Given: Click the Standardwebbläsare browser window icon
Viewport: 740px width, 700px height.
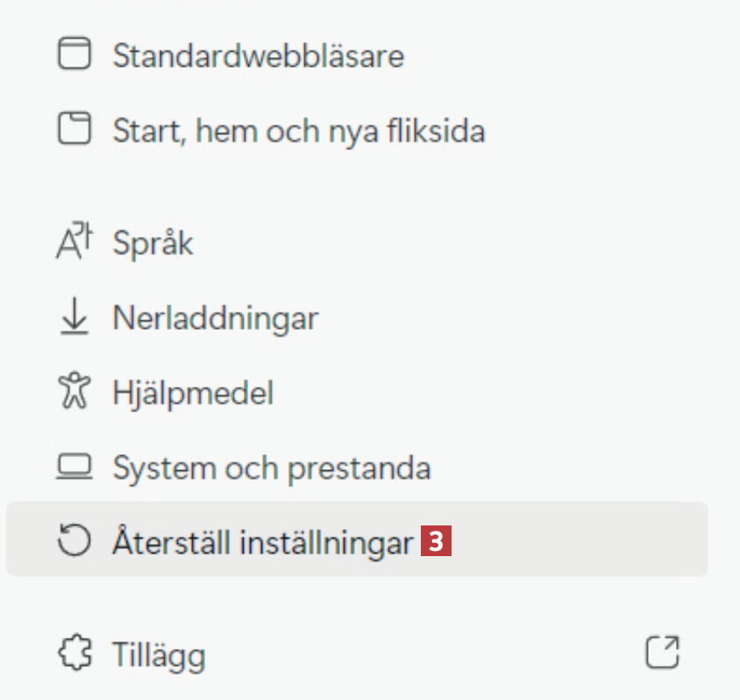Looking at the screenshot, I should 75,56.
